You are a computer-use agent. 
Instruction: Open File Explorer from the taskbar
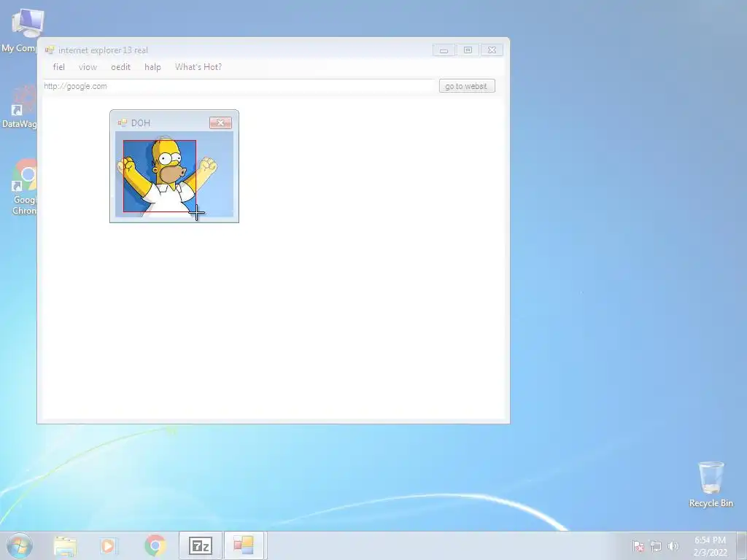(x=65, y=546)
